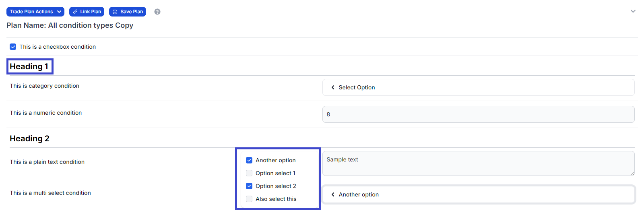Open the multi select condition dropdown
Screen dimensions: 644x217
click(x=478, y=194)
